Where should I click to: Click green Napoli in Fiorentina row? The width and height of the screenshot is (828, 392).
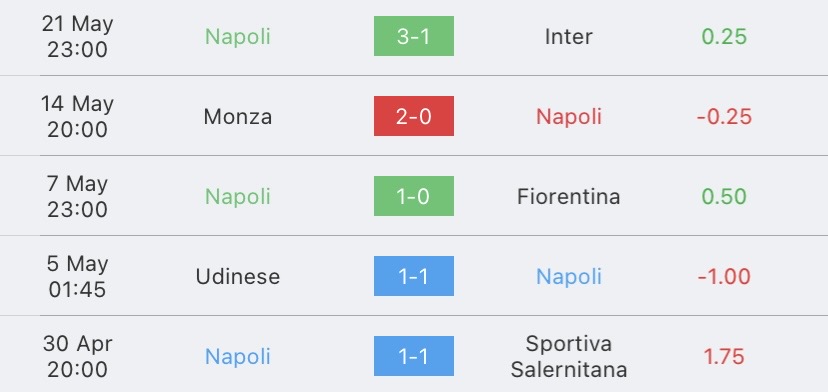[x=238, y=197]
